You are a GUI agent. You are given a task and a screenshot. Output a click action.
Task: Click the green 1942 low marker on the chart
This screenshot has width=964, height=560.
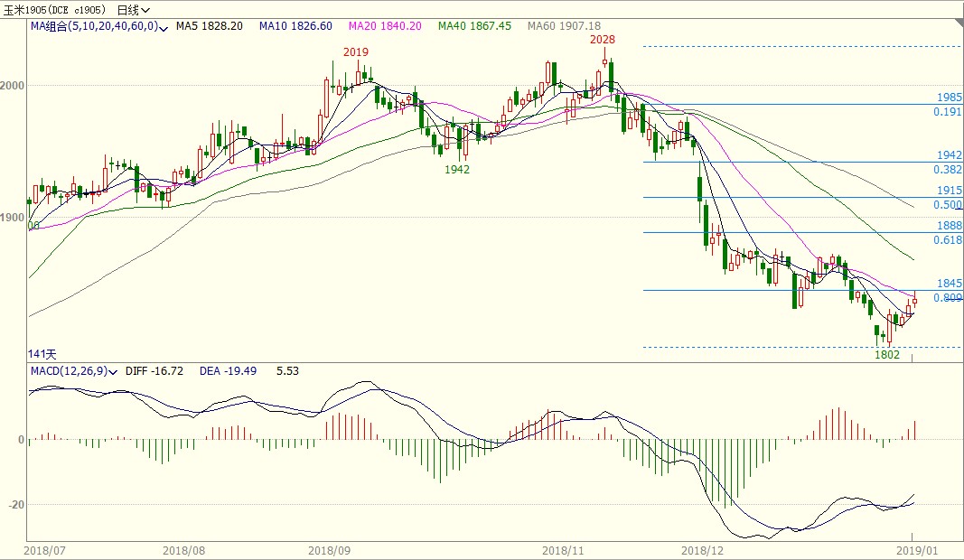coord(457,169)
